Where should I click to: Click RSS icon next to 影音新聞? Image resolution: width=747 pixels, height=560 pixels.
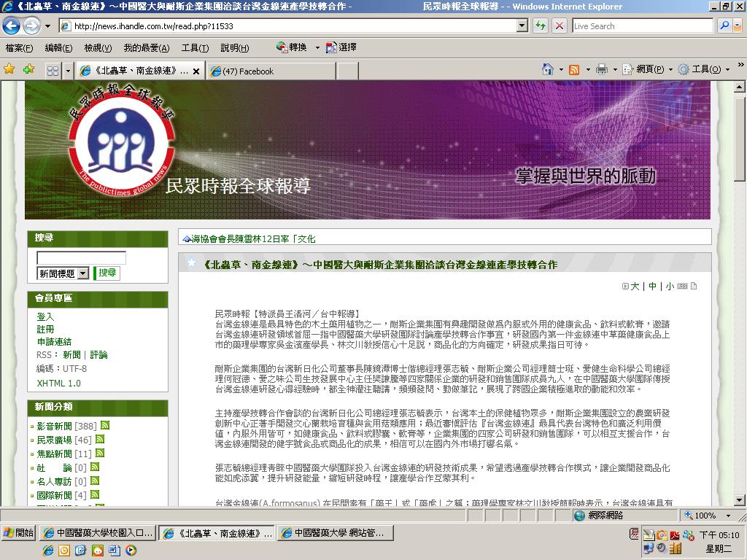(105, 425)
